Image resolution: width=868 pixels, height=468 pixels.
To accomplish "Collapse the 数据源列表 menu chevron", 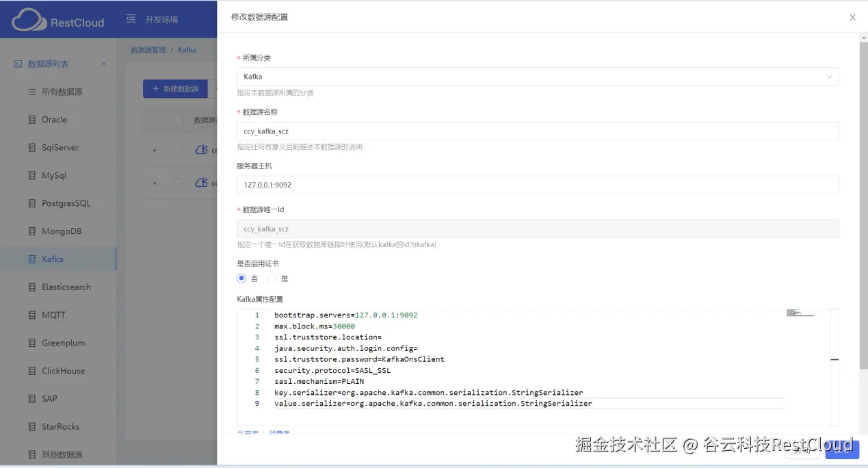I will click(104, 64).
